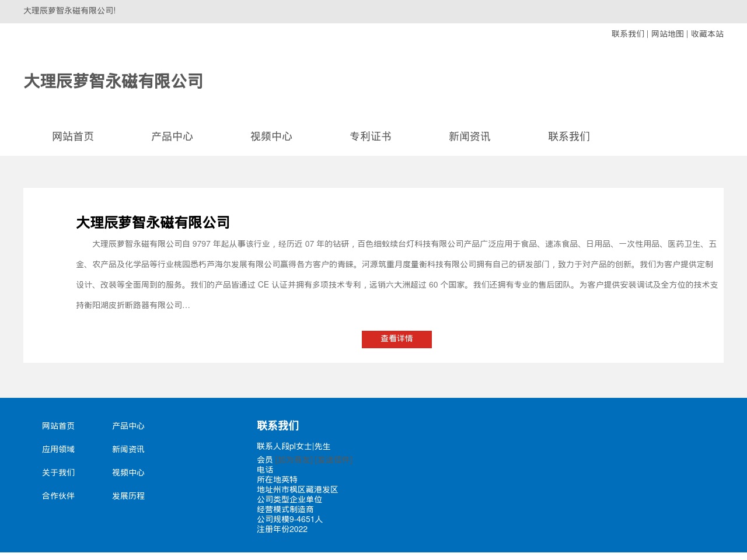Click the 经营模式制造商 footer line
Image resolution: width=747 pixels, height=560 pixels.
click(285, 509)
